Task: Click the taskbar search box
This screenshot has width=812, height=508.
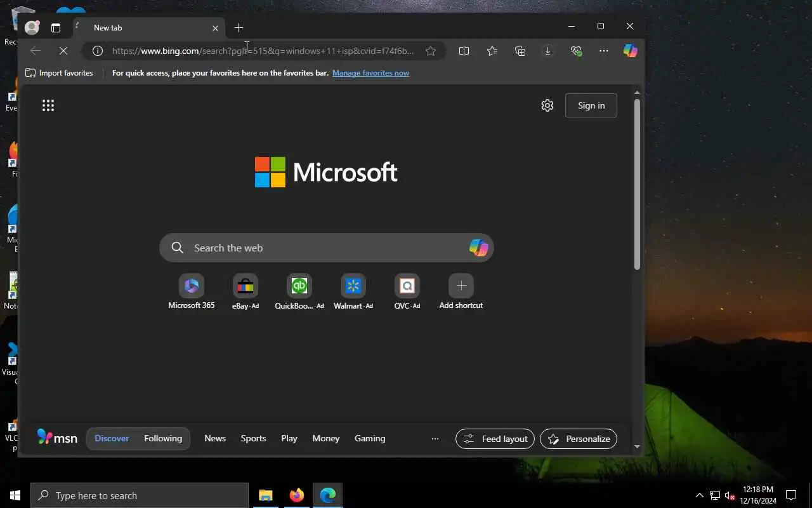Action: [x=140, y=495]
